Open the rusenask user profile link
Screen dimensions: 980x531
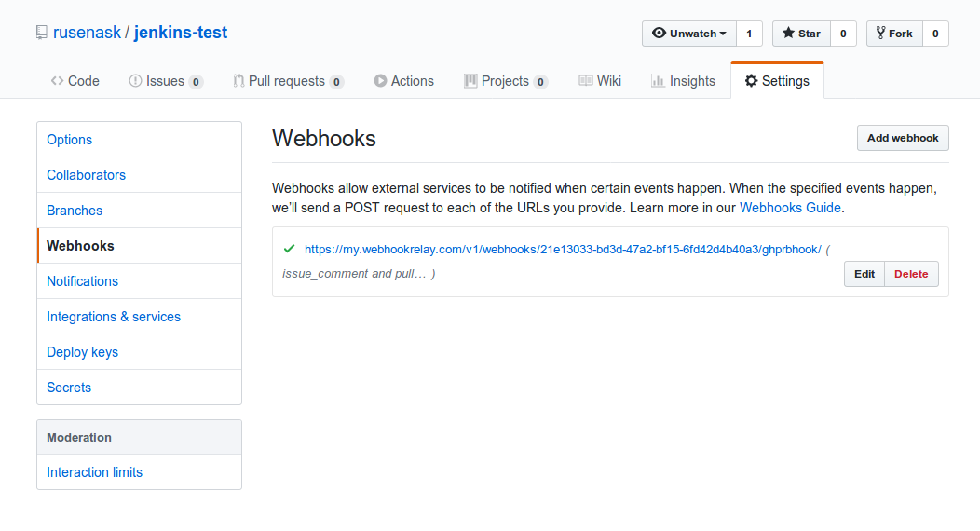coord(87,33)
